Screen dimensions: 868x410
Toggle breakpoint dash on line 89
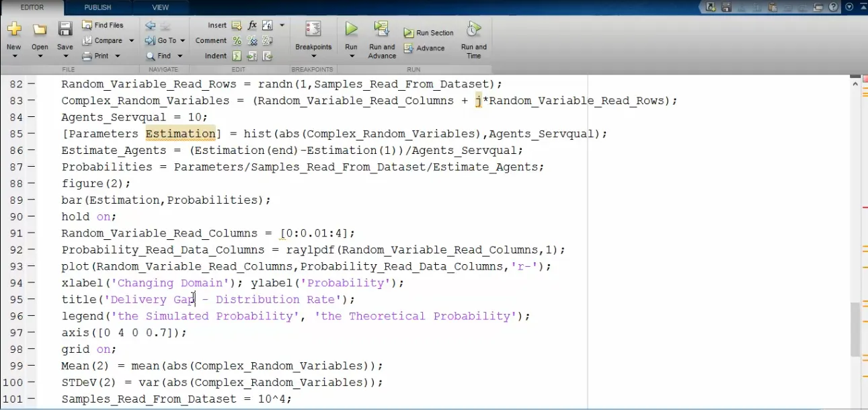coord(32,200)
